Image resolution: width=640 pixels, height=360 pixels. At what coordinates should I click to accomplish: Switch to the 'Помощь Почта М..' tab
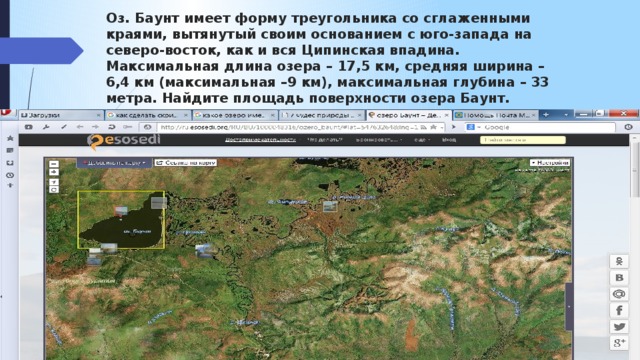pos(496,115)
